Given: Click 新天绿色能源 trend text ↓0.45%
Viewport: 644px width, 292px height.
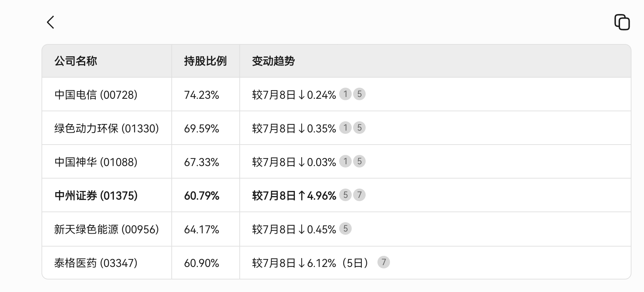Looking at the screenshot, I should pyautogui.click(x=317, y=229).
